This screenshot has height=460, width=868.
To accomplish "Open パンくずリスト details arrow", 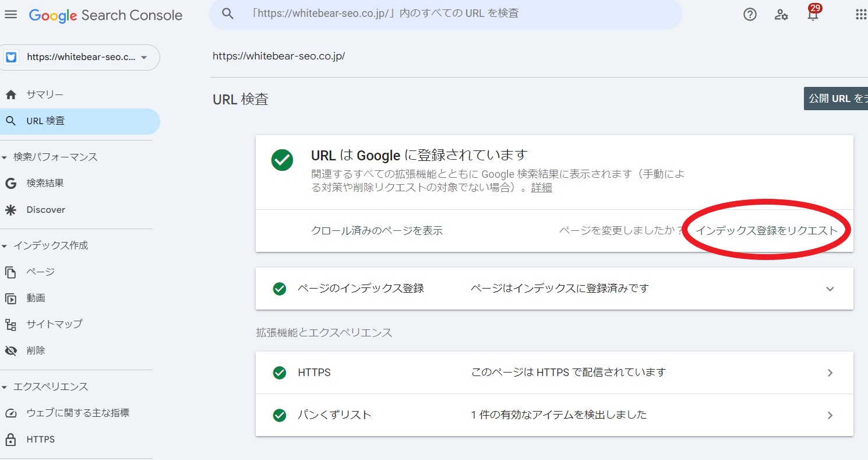I will (x=830, y=416).
